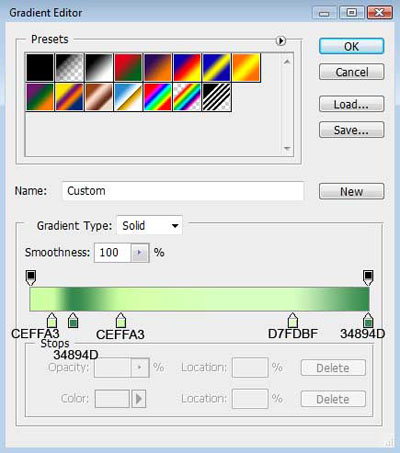Open the Presets flyout menu arrow
The height and width of the screenshot is (453, 400).
click(x=281, y=41)
